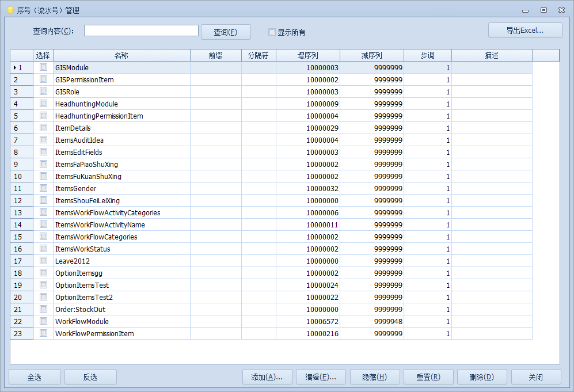Click the 导出Excel... export button
574x392 pixels.
pos(525,31)
